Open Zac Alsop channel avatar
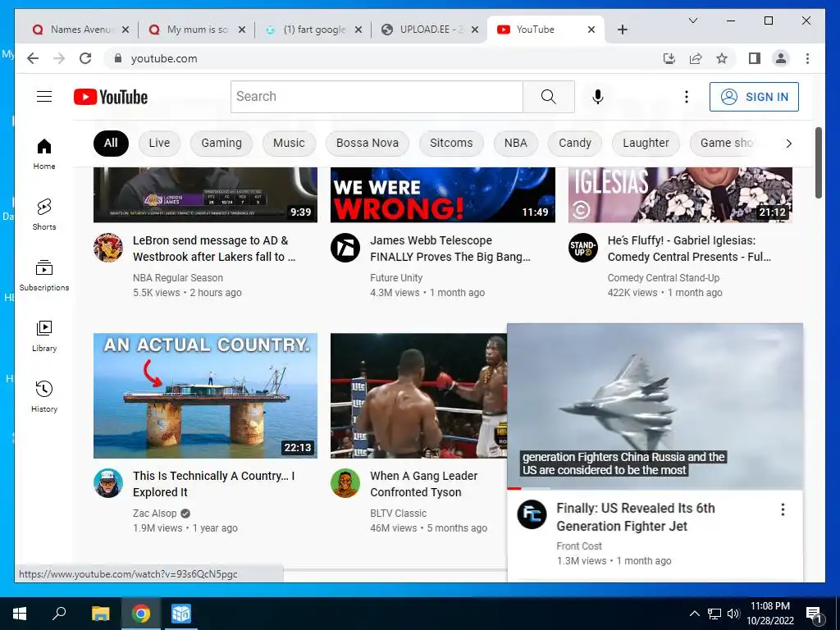 (108, 482)
